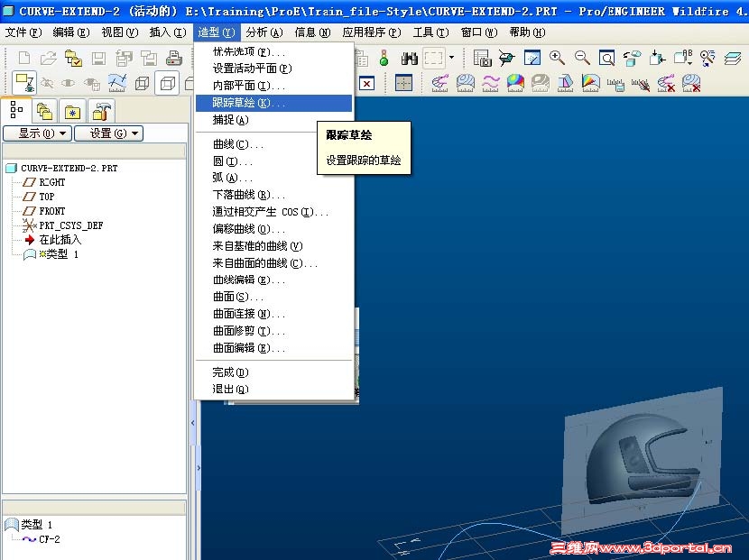The height and width of the screenshot is (560, 749).
Task: Click the Open file folder icon
Action: (x=48, y=59)
